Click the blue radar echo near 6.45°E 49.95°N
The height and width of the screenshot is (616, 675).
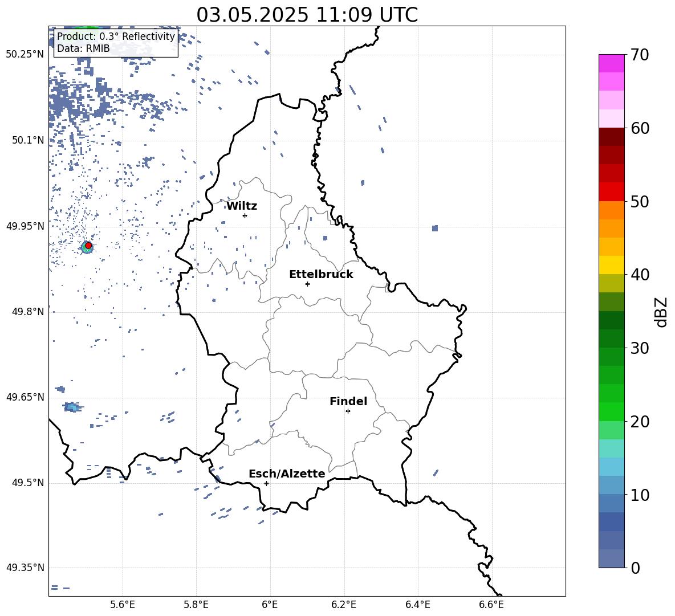pyautogui.click(x=435, y=228)
